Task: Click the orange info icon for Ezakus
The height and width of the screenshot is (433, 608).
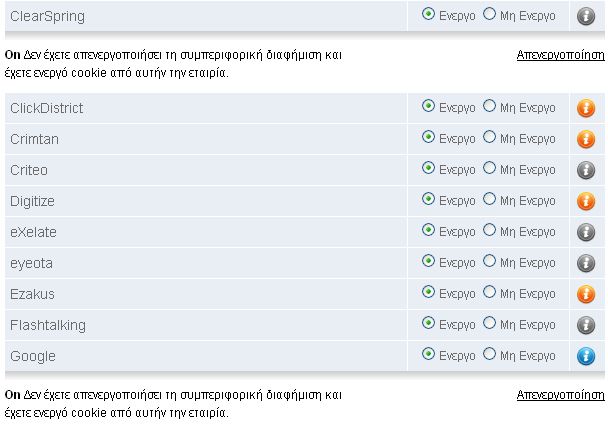Action: pyautogui.click(x=586, y=294)
